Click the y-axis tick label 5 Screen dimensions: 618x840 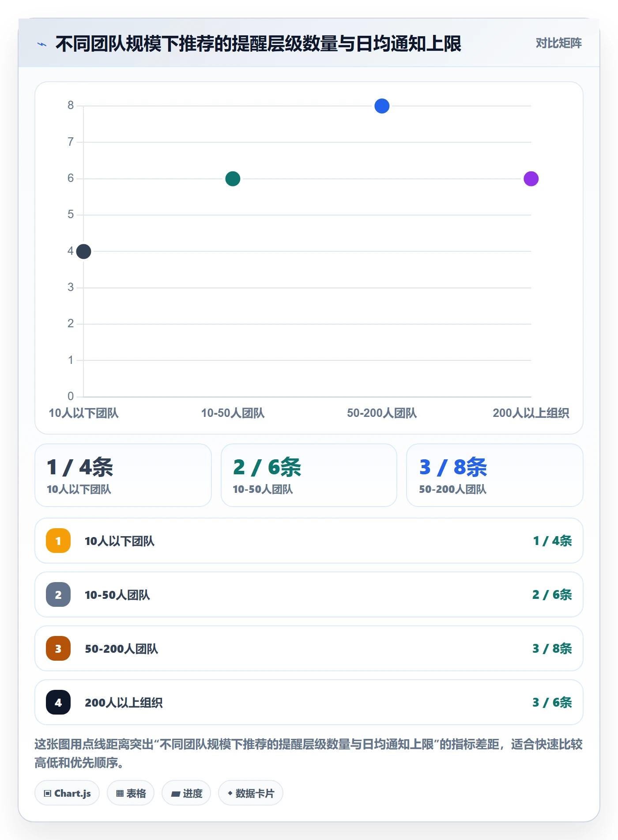click(71, 214)
